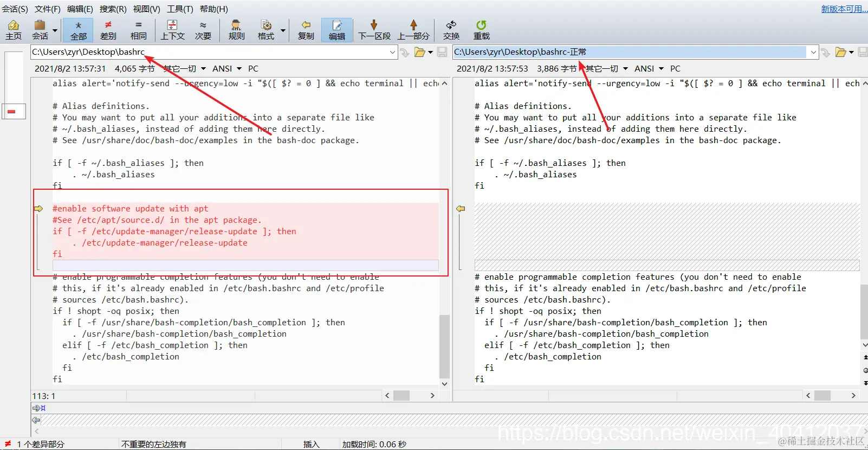Toggle the 上下文 context display
Screen dimensions: 868x450
coord(172,30)
